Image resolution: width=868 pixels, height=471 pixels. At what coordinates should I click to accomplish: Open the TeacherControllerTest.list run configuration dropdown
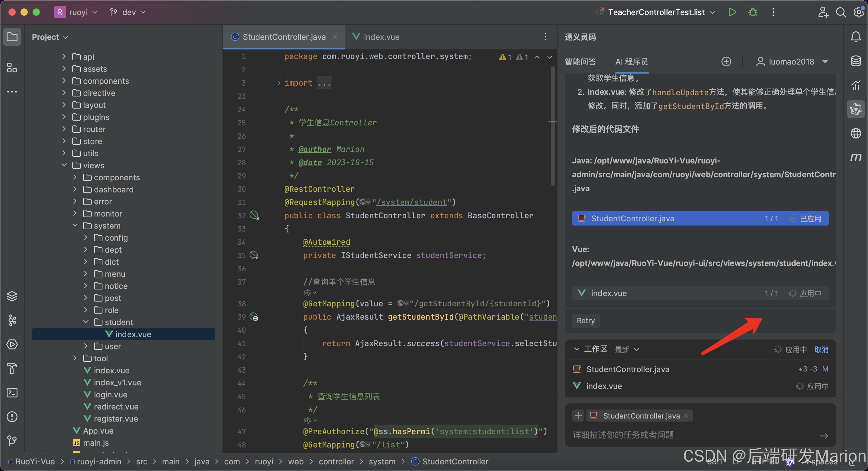(656, 12)
